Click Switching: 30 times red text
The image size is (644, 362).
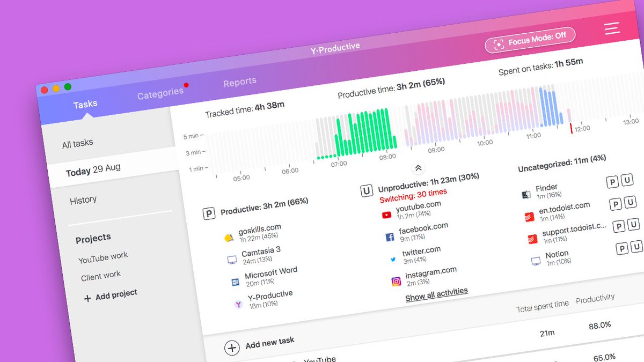pyautogui.click(x=413, y=196)
